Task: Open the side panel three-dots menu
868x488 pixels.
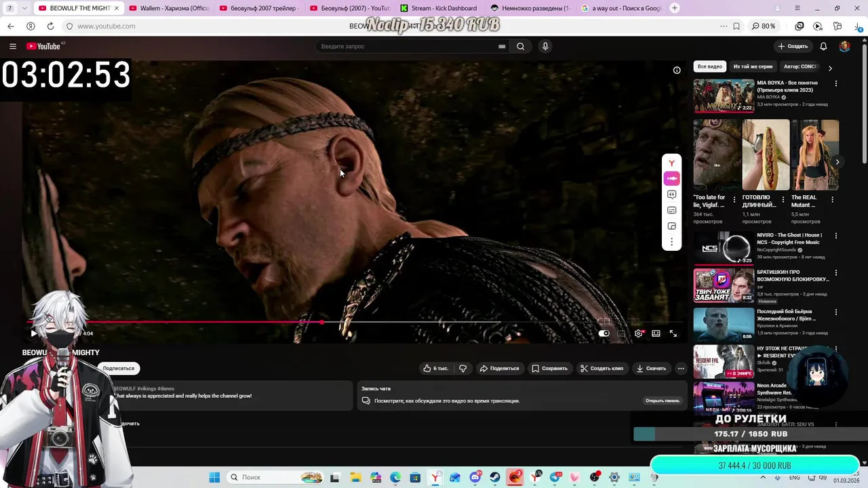Action: pos(671,242)
